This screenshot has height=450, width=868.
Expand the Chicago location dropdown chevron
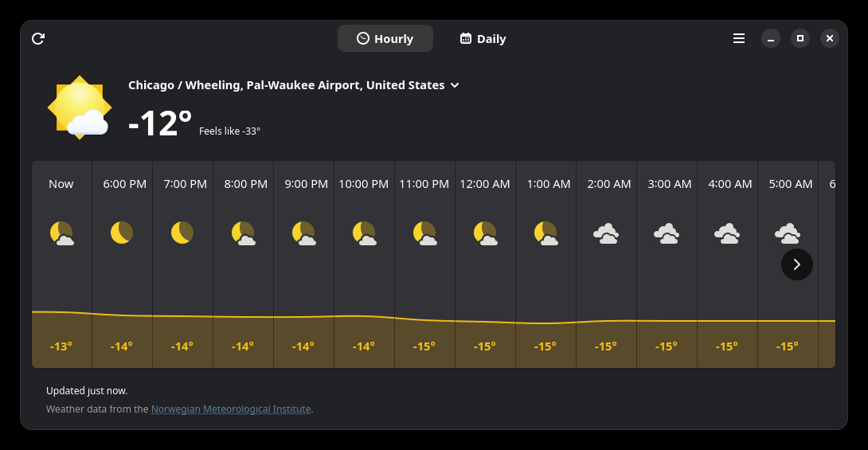coord(455,85)
